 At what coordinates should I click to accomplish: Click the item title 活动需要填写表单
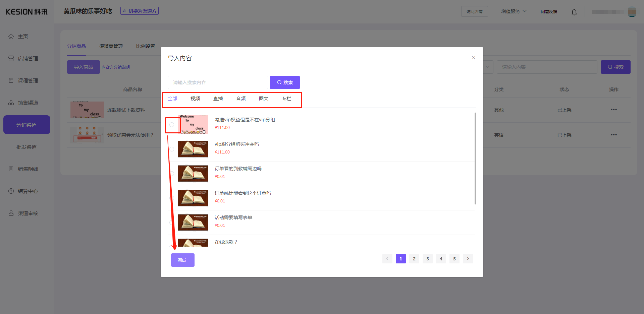click(x=233, y=217)
